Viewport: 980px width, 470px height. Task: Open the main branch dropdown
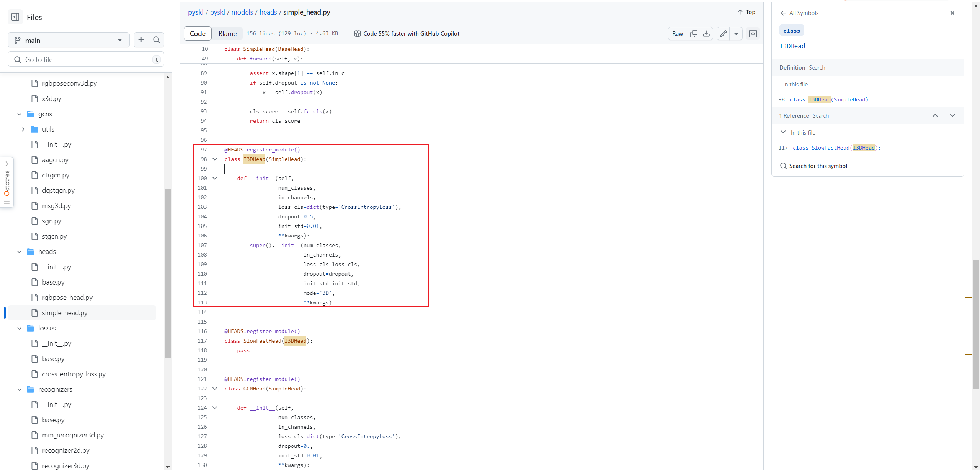(x=69, y=40)
